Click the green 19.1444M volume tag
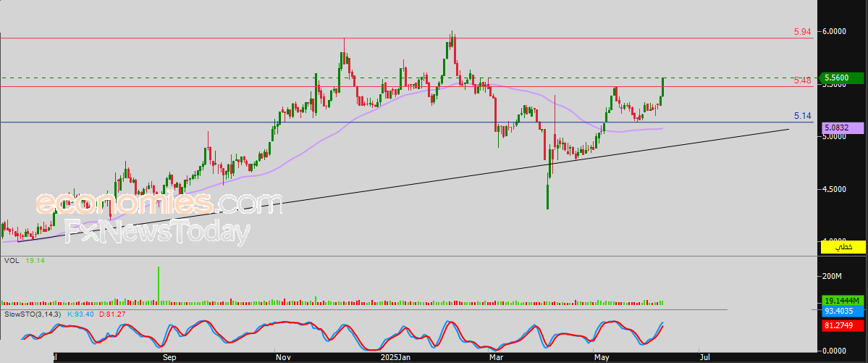Viewport: 868px width, 363px height. [x=842, y=300]
